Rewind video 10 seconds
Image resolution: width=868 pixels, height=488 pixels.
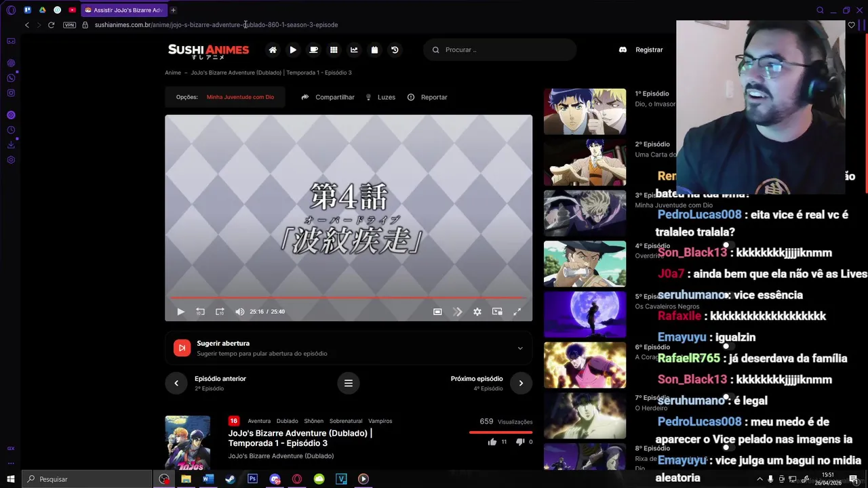200,312
